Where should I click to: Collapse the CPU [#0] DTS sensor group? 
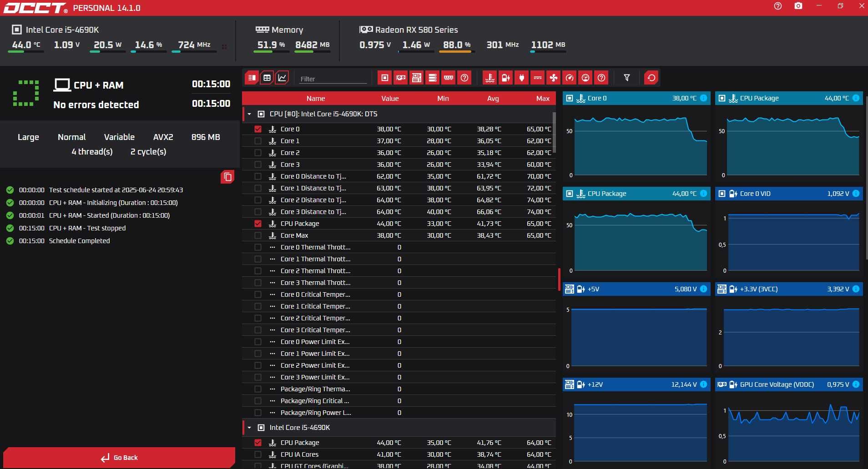249,114
